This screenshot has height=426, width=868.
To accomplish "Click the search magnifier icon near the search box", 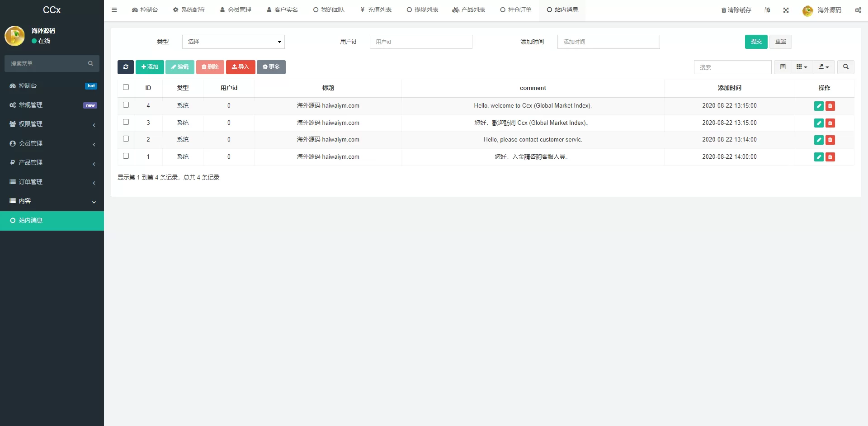I will 846,67.
